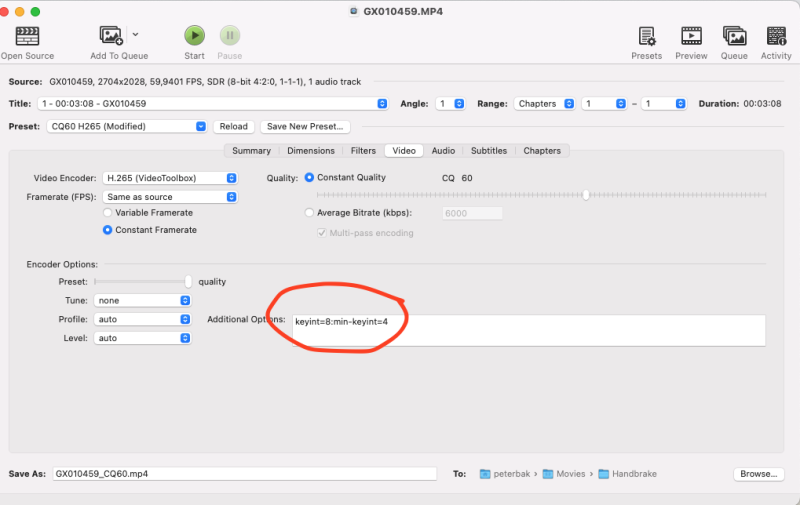Click the peterbak folder in path

click(505, 474)
